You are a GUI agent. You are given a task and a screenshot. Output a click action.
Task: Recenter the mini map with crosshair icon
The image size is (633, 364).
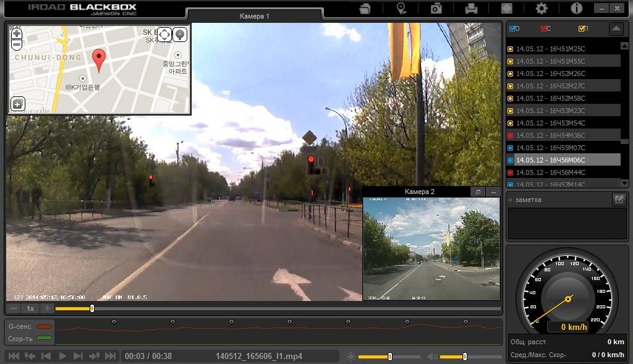point(164,35)
